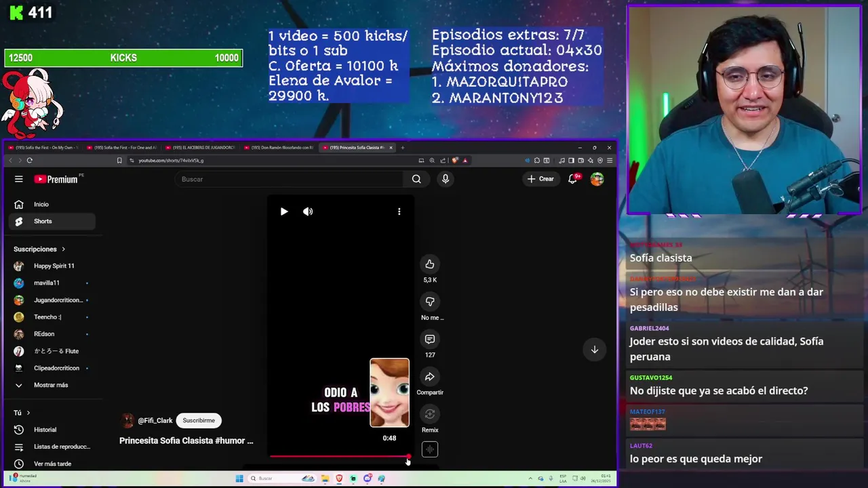Click taskbar Buscar search box
Image resolution: width=868 pixels, height=488 pixels.
281,479
